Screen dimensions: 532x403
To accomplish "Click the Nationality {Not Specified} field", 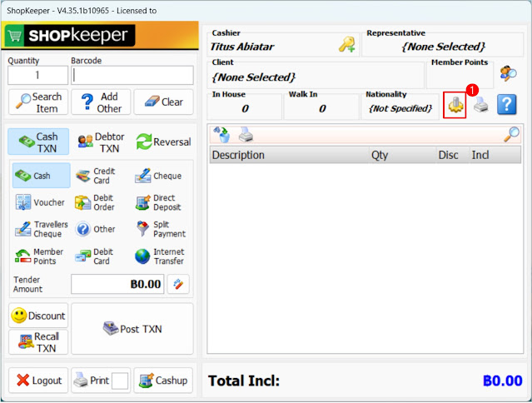I will [x=400, y=108].
